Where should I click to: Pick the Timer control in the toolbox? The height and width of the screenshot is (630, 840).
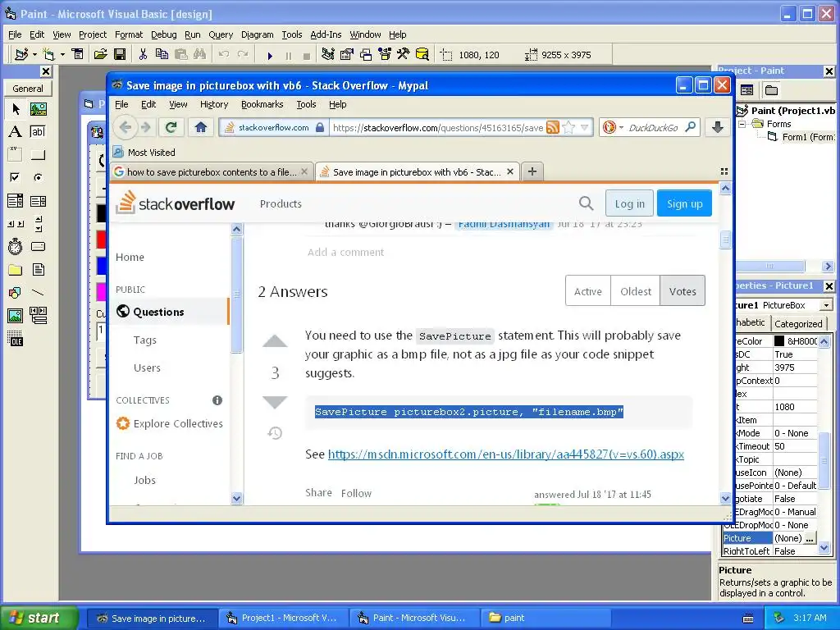coord(15,246)
